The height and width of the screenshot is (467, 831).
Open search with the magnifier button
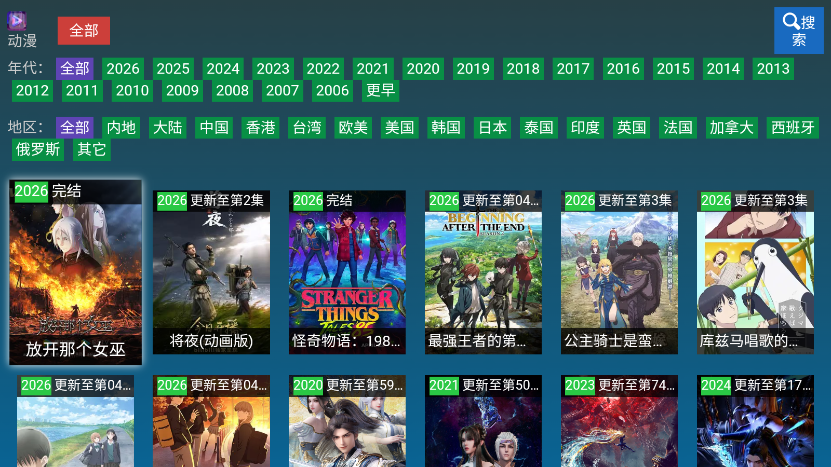point(798,31)
